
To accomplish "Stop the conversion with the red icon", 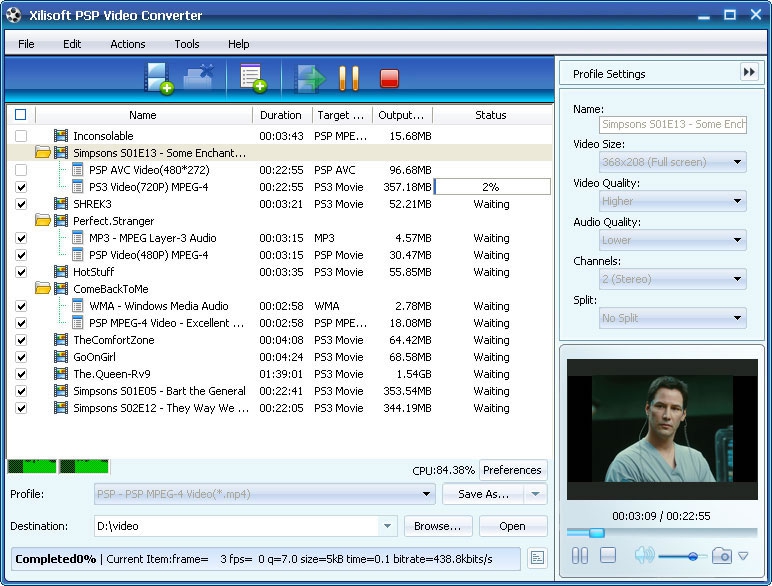I will click(389, 78).
